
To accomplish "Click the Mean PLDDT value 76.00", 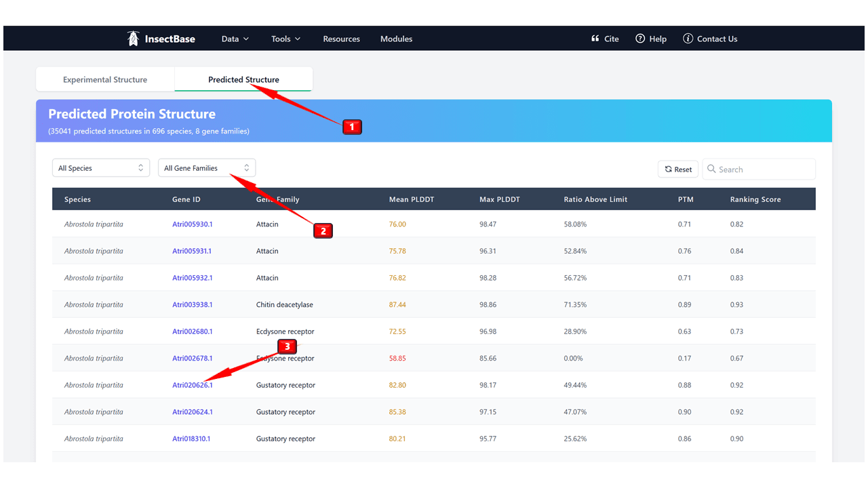I will [x=397, y=224].
